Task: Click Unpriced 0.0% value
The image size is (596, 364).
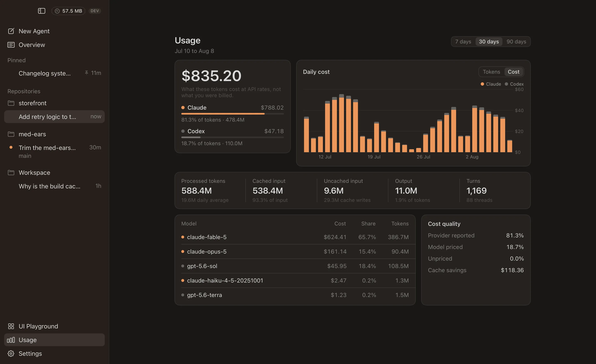Action: tap(517, 259)
